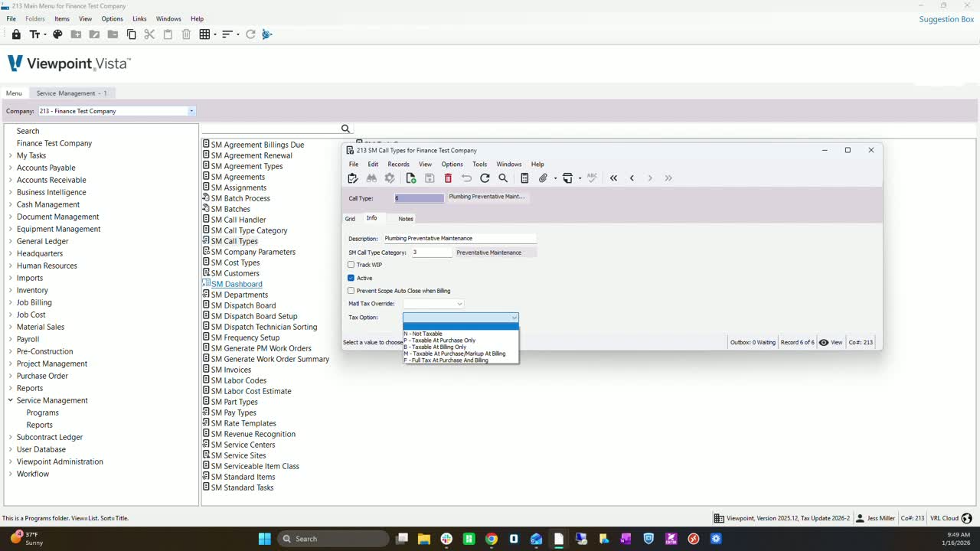Expand the Accounts Payable tree node
Viewport: 980px width, 551px height.
11,168
